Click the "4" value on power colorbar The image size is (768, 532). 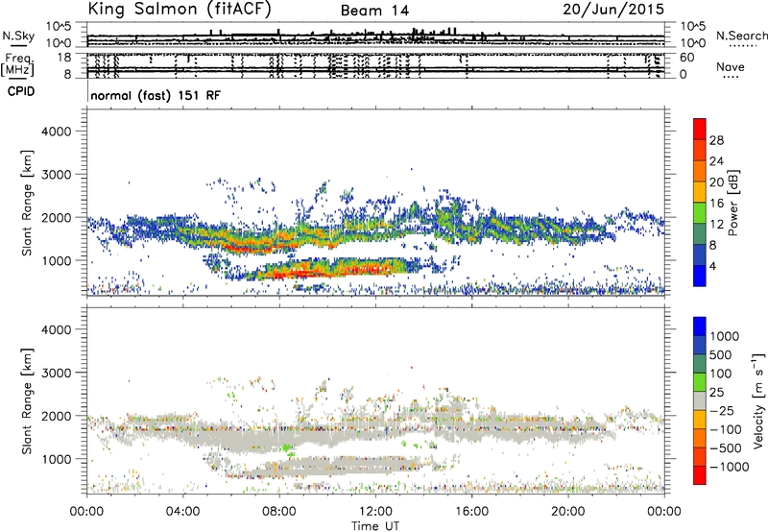pyautogui.click(x=712, y=266)
